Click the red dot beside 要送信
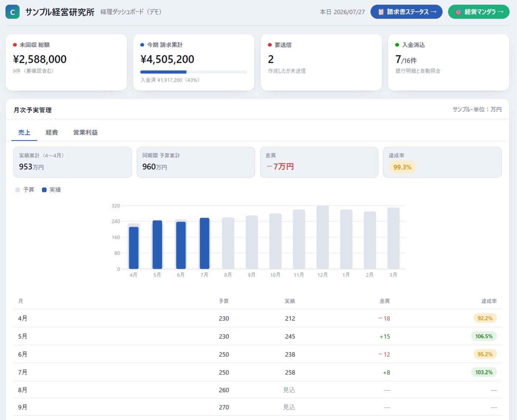517x420 pixels. [270, 45]
